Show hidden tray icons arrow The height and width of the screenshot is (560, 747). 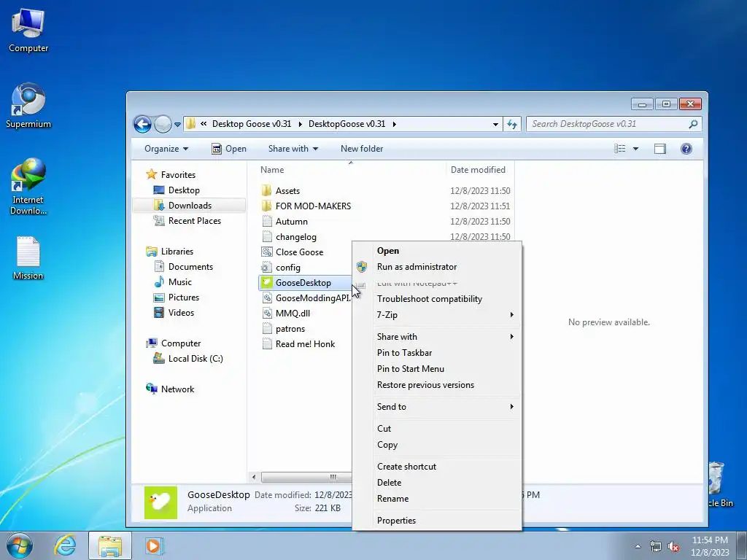638,546
